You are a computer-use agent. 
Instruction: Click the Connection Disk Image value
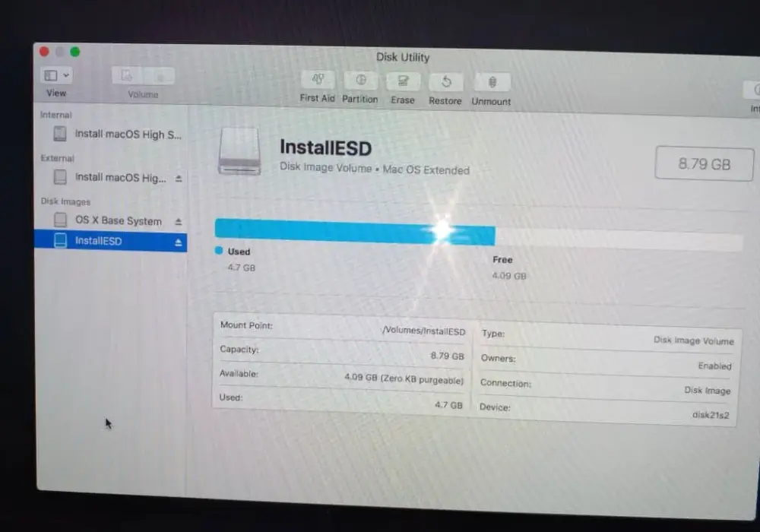tap(707, 390)
